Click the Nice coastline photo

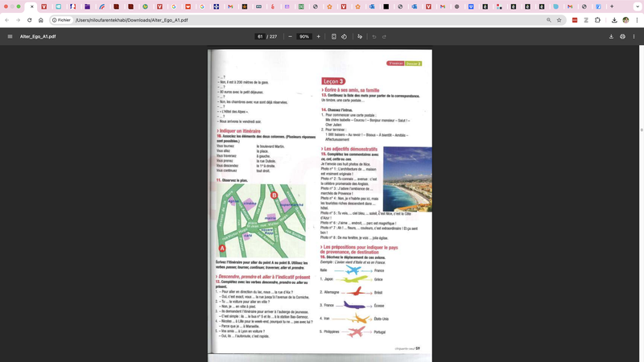[407, 179]
